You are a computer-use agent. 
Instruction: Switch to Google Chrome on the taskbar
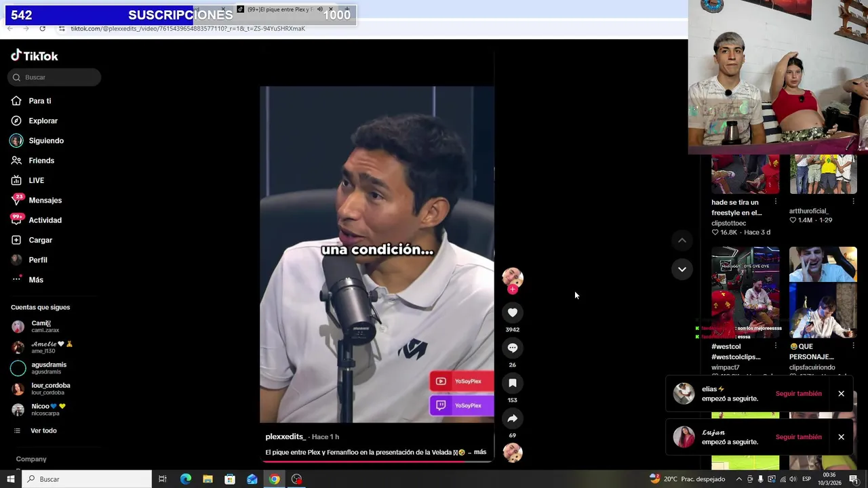(274, 479)
